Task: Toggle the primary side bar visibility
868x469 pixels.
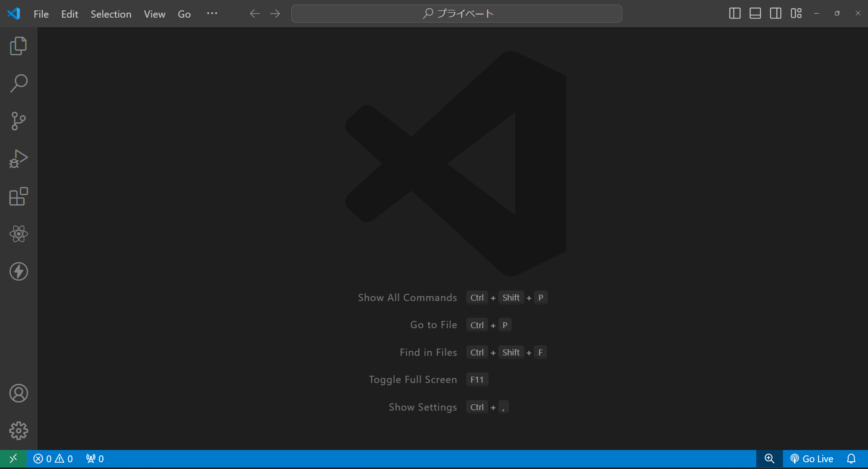Action: tap(734, 13)
